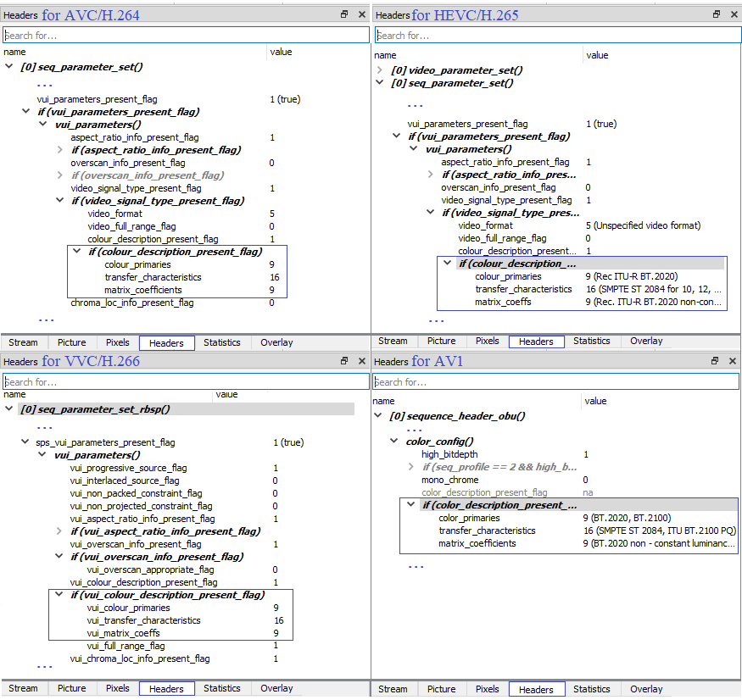This screenshot has height=700, width=742.
Task: Open Pixels tab in AV1 panel
Action: click(x=488, y=689)
